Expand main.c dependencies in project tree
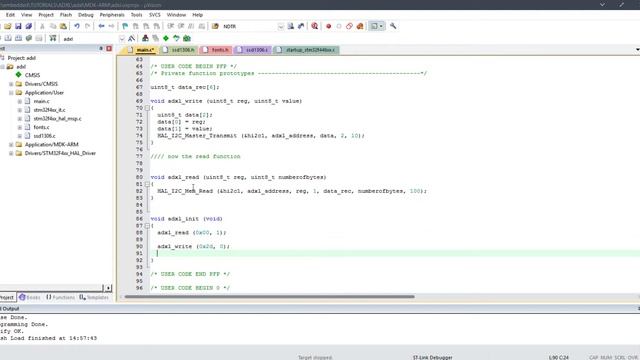This screenshot has height=360, width=640. pyautogui.click(x=20, y=101)
